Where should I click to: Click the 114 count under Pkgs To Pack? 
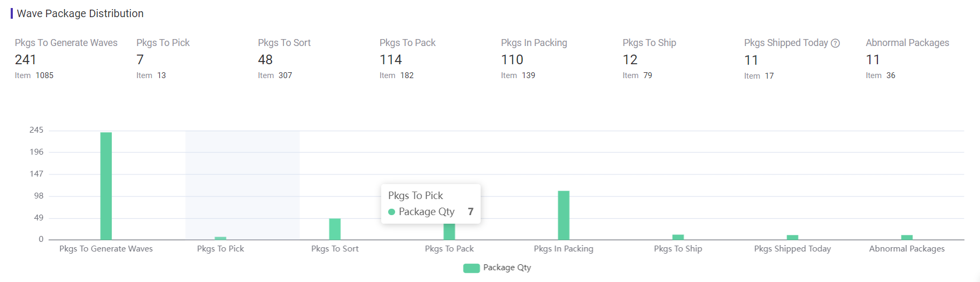tap(390, 59)
